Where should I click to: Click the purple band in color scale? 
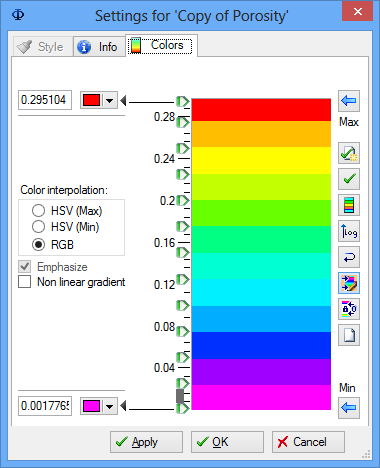(x=261, y=372)
